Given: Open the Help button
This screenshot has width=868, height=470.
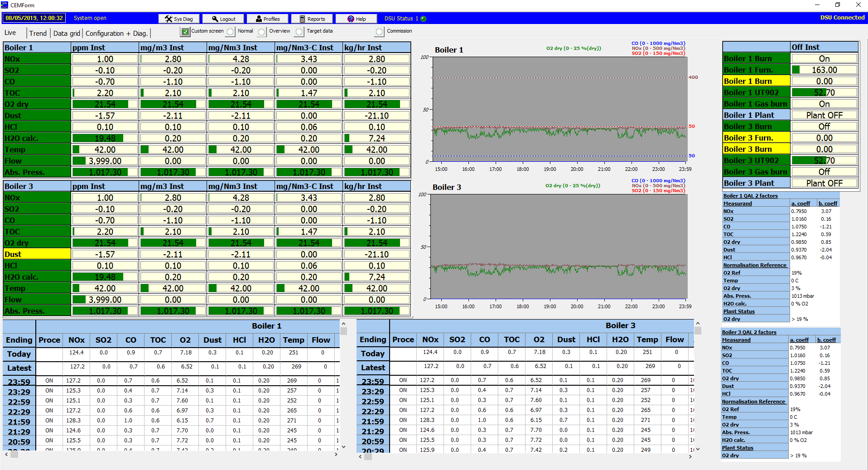Looking at the screenshot, I should [356, 19].
